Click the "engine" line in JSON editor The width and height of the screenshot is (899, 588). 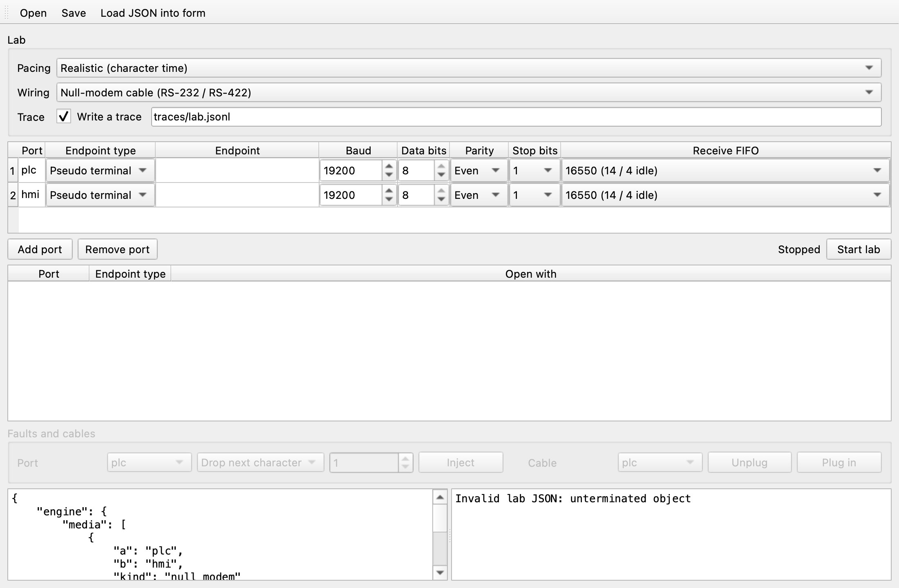coord(72,511)
